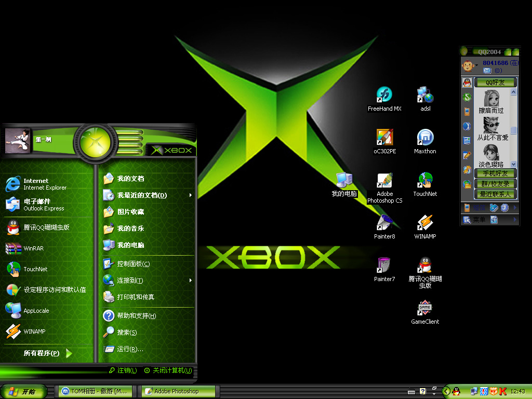Expand 我最近的文档(D) submenu

coord(148,195)
